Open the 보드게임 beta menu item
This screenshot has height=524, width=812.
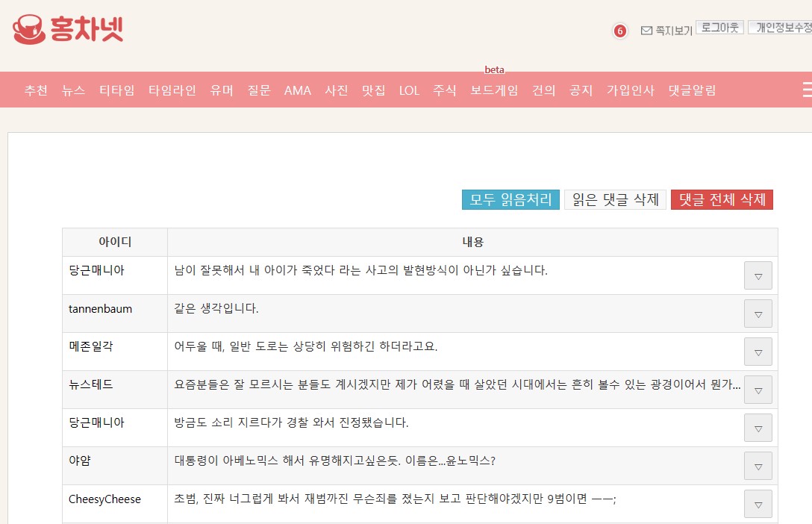point(494,90)
